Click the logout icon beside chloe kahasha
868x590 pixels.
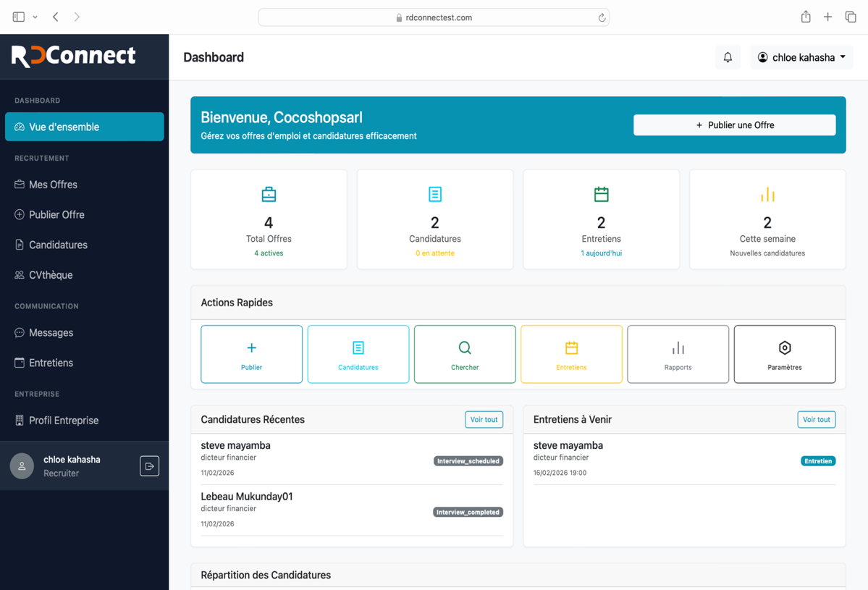point(149,466)
